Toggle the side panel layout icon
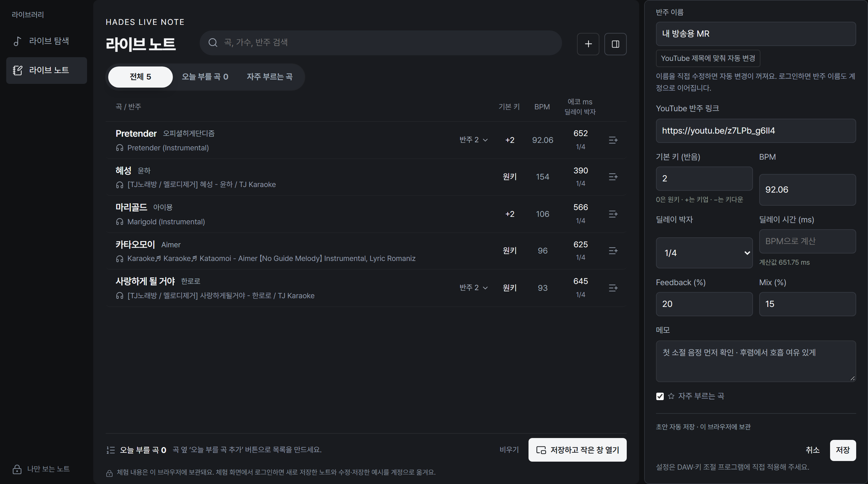This screenshot has width=868, height=484. 615,44
